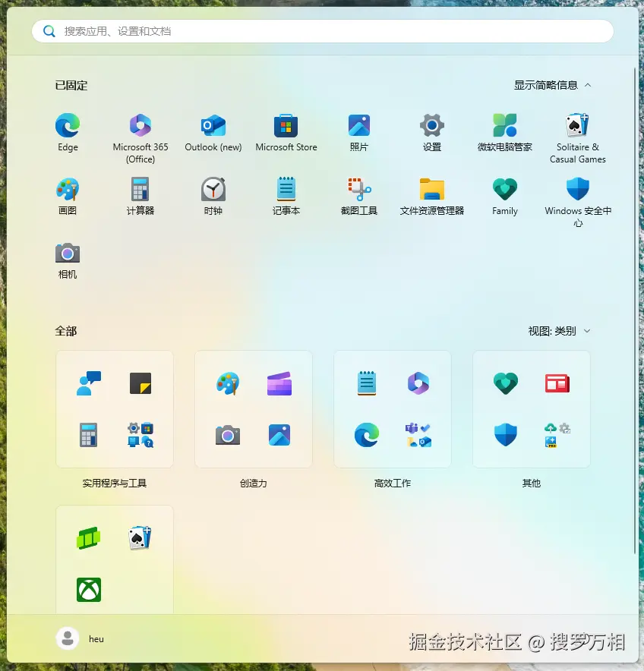The width and height of the screenshot is (644, 671).
Task: Open the pinned 时钟 app
Action: (x=213, y=196)
